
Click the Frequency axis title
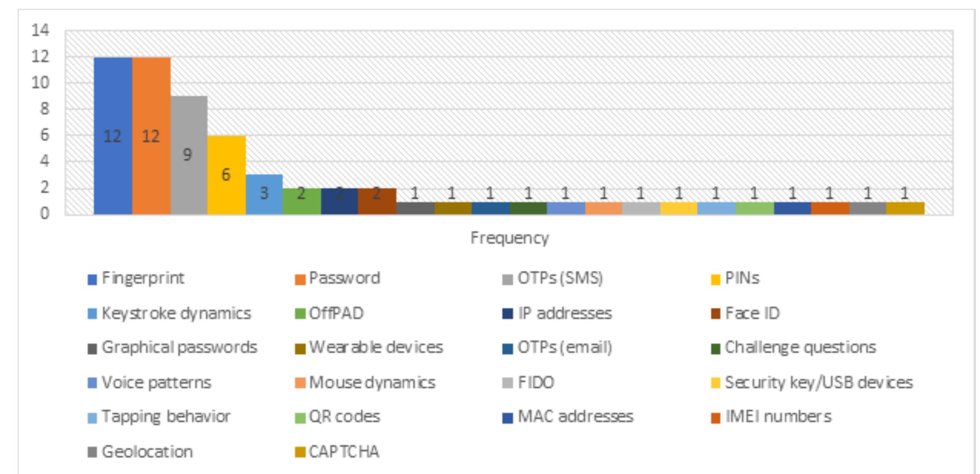point(510,238)
